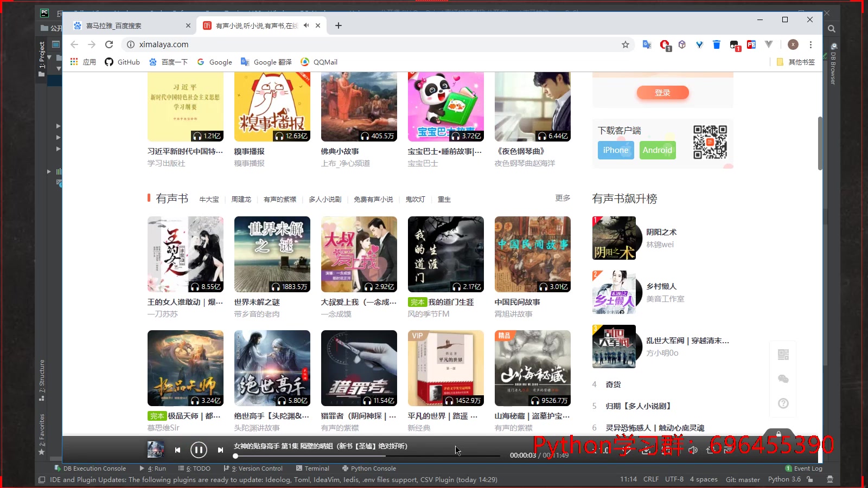
Task: Select the 鬼吹灯 category tag
Action: [x=416, y=200]
